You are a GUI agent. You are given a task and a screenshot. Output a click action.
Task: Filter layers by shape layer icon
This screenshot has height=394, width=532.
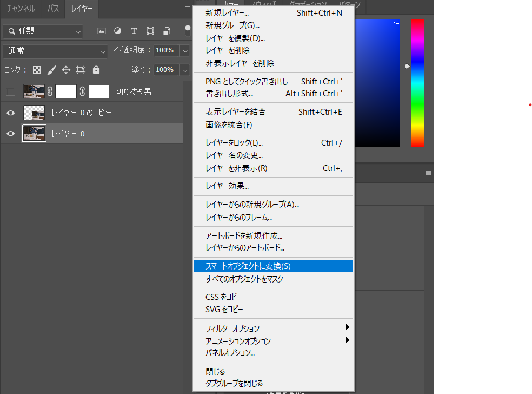point(150,31)
